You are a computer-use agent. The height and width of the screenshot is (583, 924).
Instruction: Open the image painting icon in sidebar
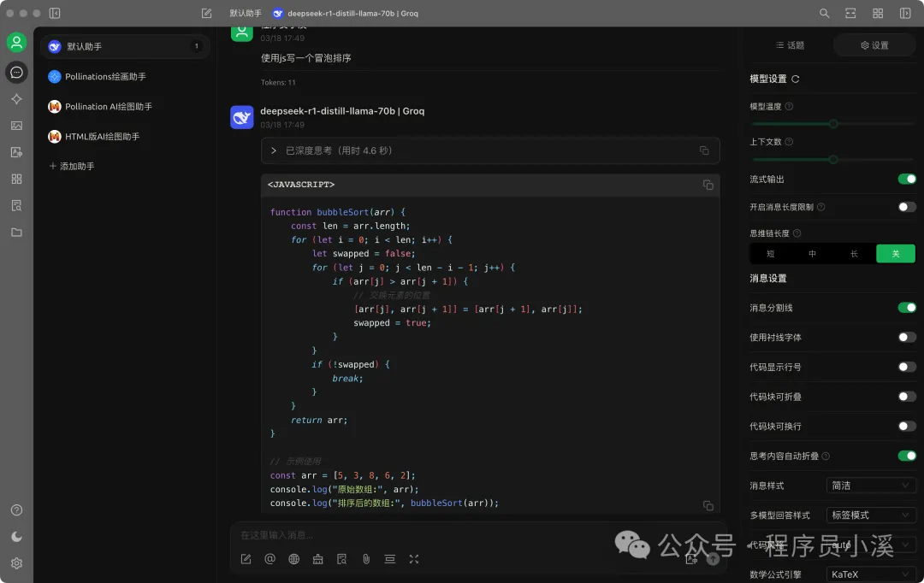pyautogui.click(x=16, y=126)
